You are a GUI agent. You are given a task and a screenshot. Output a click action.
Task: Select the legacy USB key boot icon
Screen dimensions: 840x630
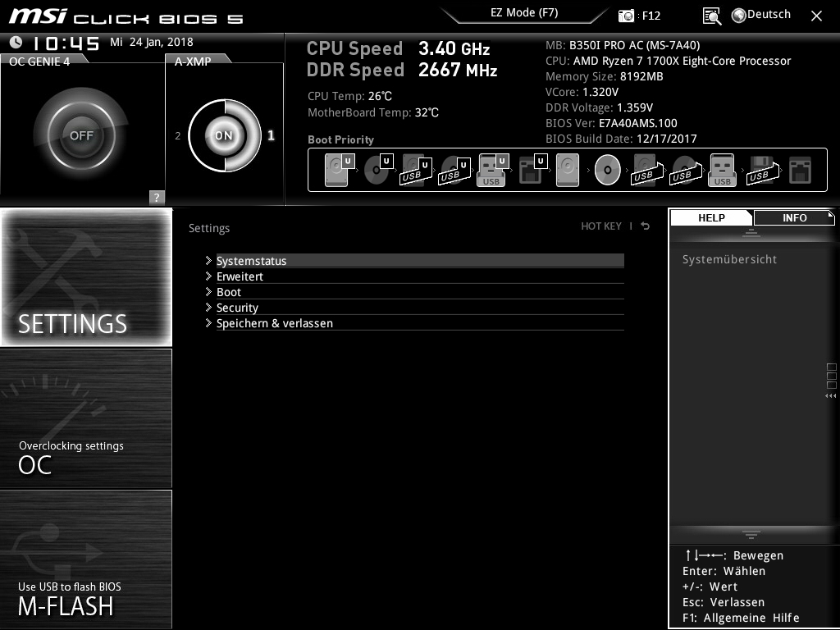[723, 170]
